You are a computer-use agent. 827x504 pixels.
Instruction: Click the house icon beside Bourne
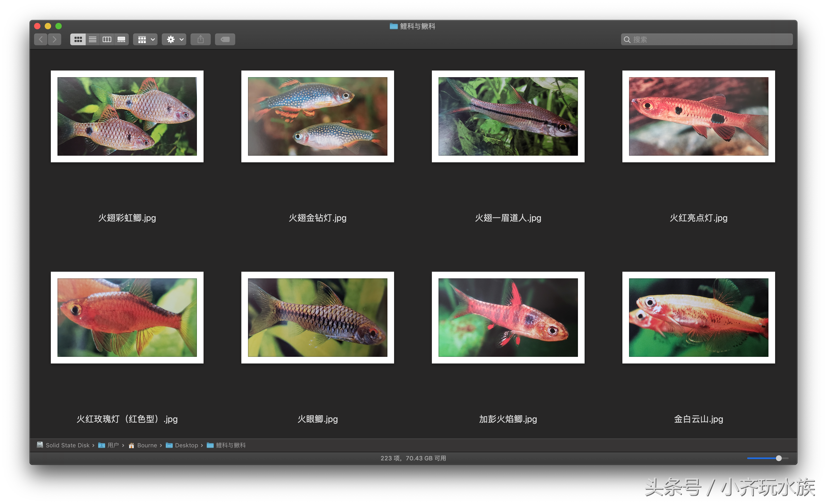click(131, 445)
